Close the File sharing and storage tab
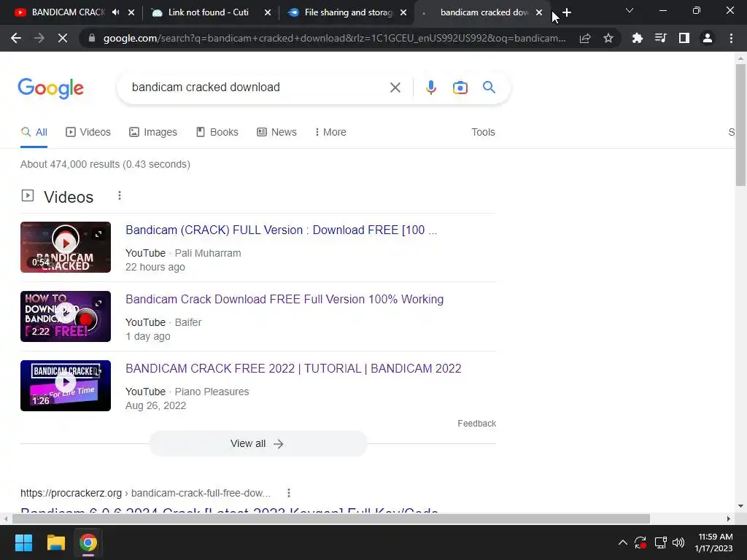This screenshot has width=747, height=560. pos(403,12)
